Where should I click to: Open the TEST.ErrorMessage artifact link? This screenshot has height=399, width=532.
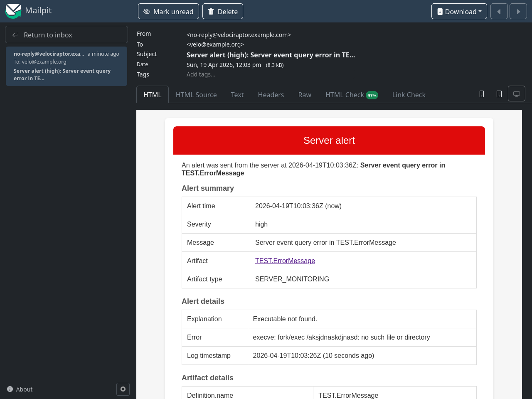[x=285, y=261]
